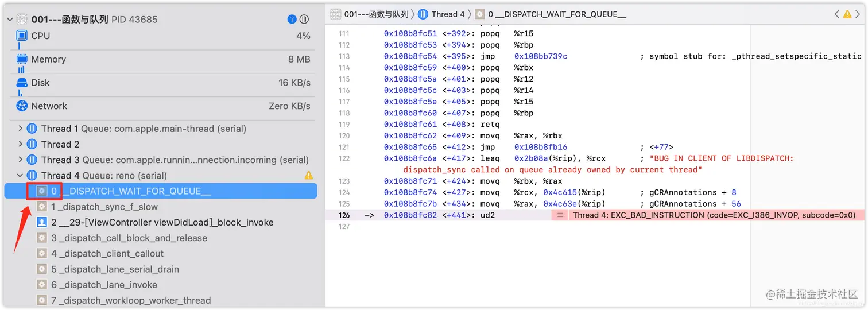Click the gear icon of frame 6 _dispatch_lane_invoke
868x310 pixels.
42,284
